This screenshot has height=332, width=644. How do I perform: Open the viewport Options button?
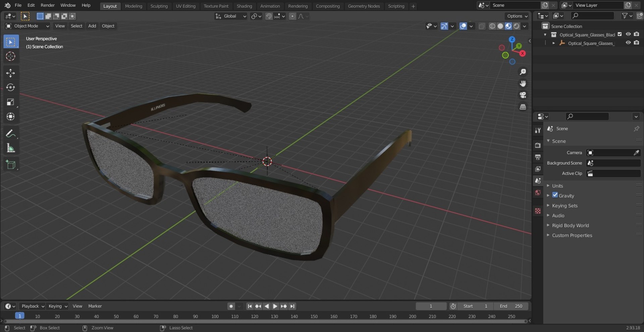(517, 16)
